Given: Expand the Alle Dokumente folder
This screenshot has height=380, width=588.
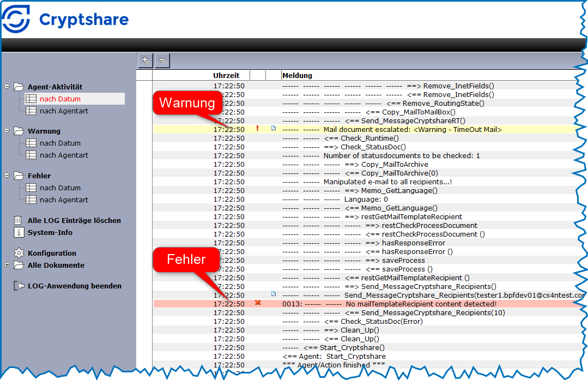Looking at the screenshot, I should (7, 265).
